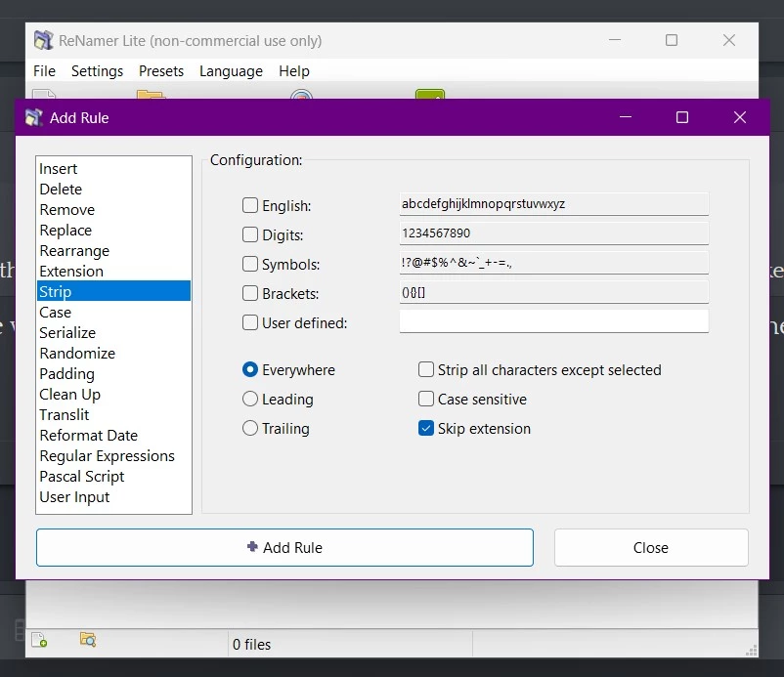Select the Extension rule

point(114,271)
